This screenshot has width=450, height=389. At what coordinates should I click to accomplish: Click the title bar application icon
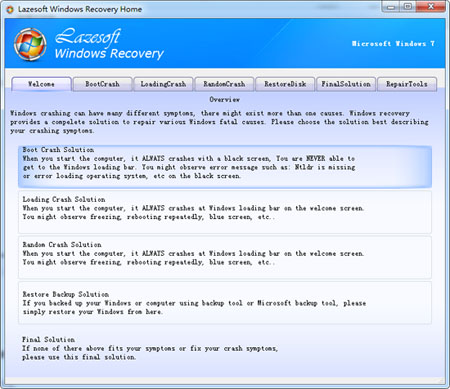(x=10, y=9)
